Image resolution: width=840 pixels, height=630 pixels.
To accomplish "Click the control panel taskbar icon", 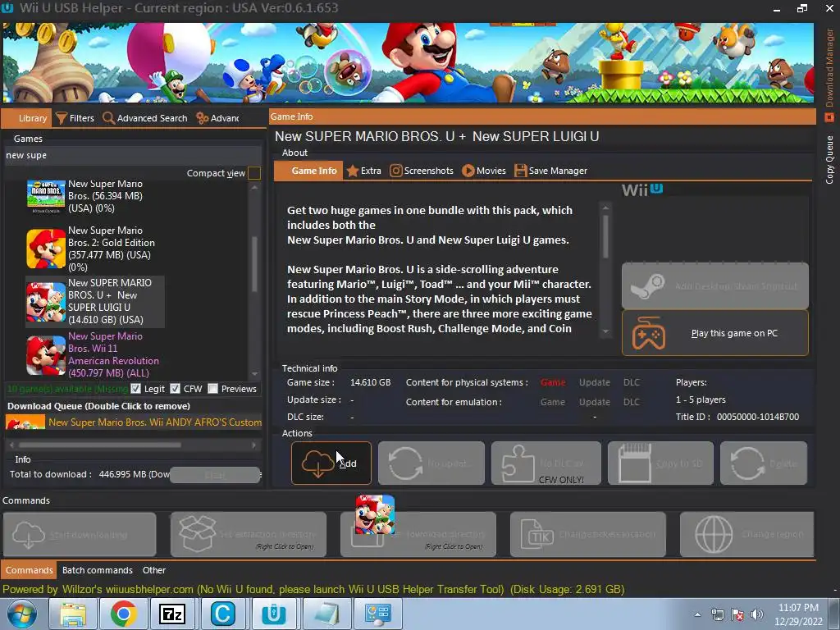I will click(377, 614).
